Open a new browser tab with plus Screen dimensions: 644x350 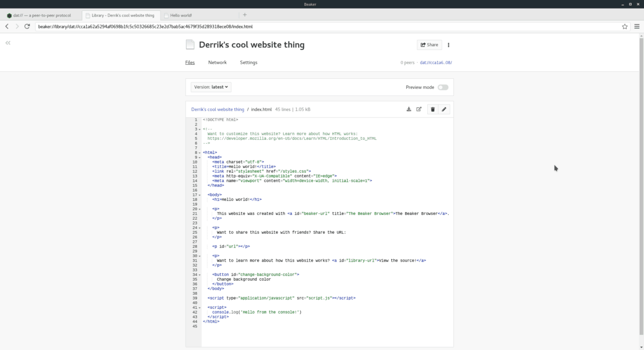click(x=245, y=15)
